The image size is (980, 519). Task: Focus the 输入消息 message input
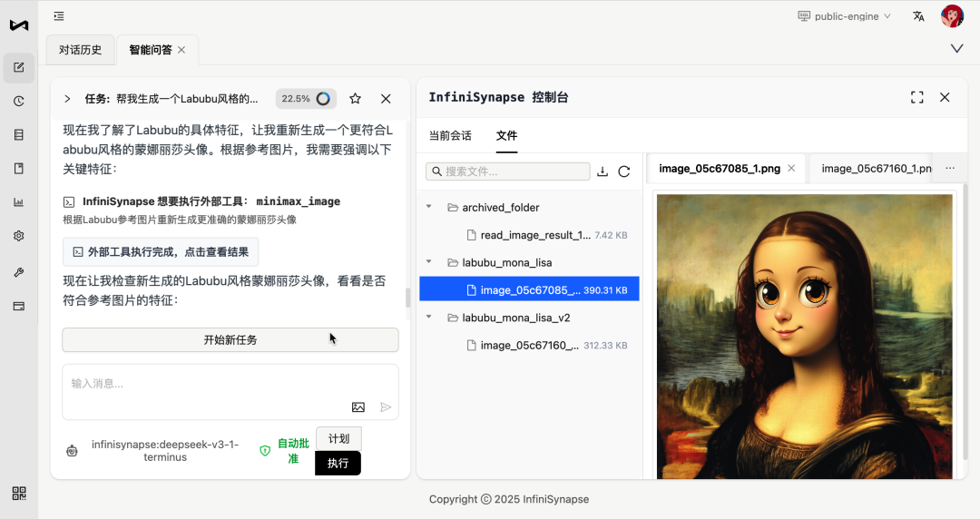(230, 392)
